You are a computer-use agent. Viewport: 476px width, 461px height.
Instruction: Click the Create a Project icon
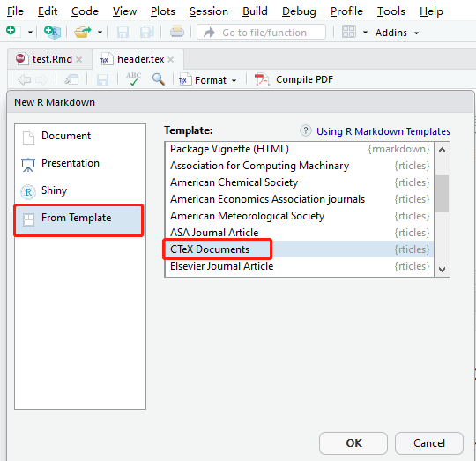click(x=52, y=32)
